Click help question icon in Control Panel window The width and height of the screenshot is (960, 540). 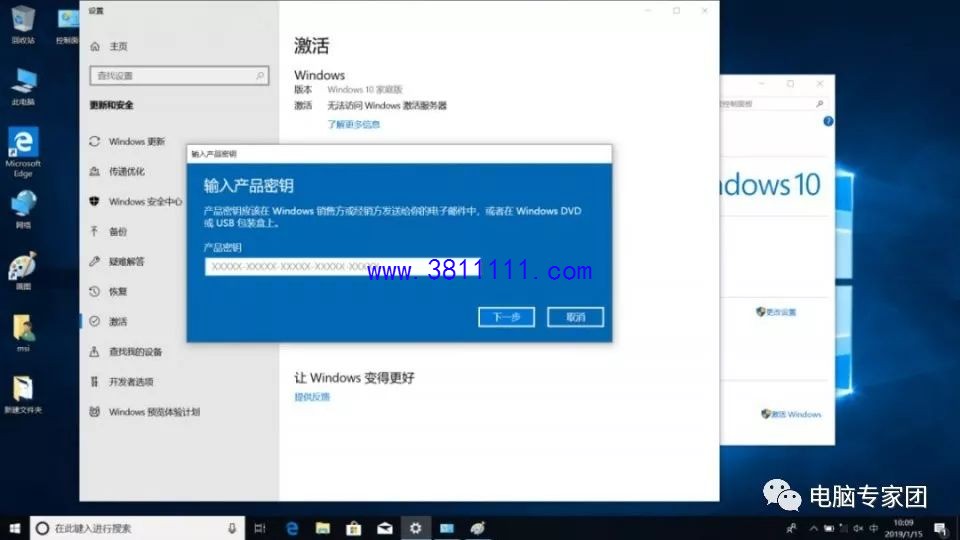[828, 121]
